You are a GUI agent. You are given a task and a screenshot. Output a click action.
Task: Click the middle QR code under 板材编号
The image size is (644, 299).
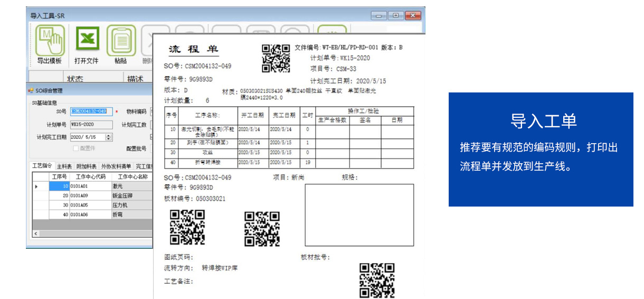coord(262,229)
